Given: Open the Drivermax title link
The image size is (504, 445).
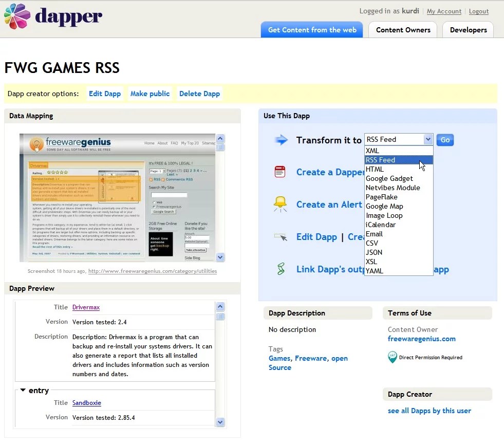Looking at the screenshot, I should click(86, 307).
